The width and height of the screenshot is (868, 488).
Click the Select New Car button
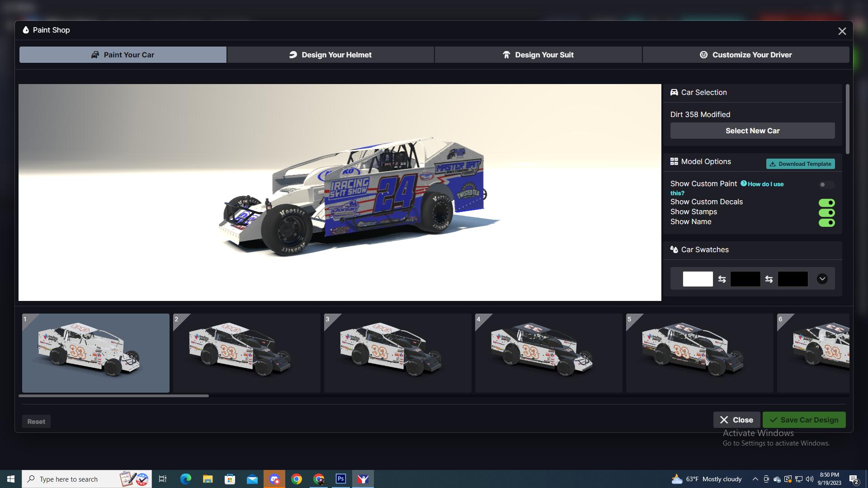752,131
